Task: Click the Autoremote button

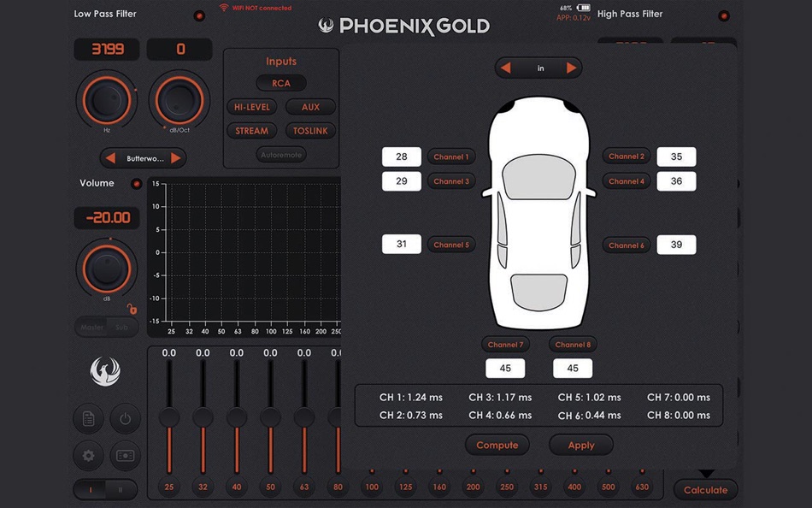Action: pos(281,155)
